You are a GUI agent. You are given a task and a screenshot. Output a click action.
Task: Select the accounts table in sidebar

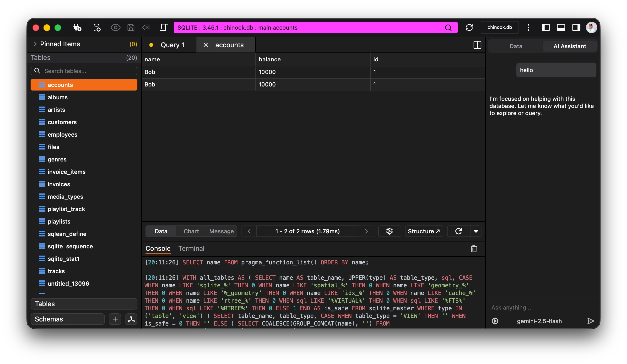click(x=84, y=85)
